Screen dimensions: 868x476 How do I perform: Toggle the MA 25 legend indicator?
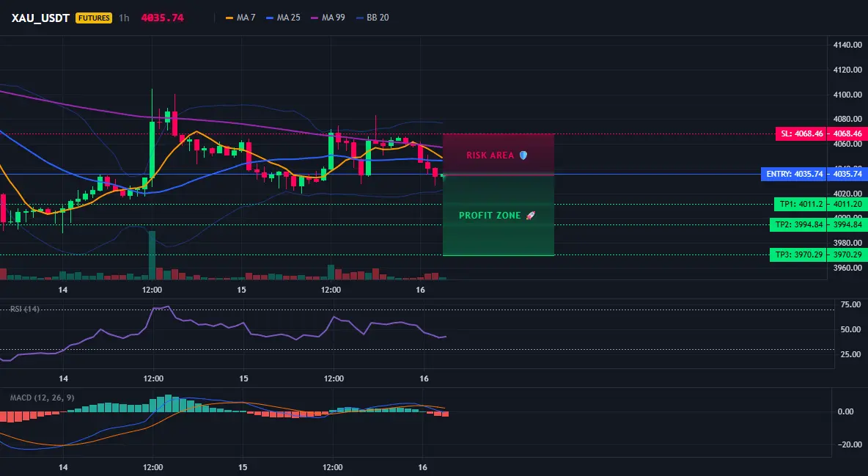(x=283, y=18)
